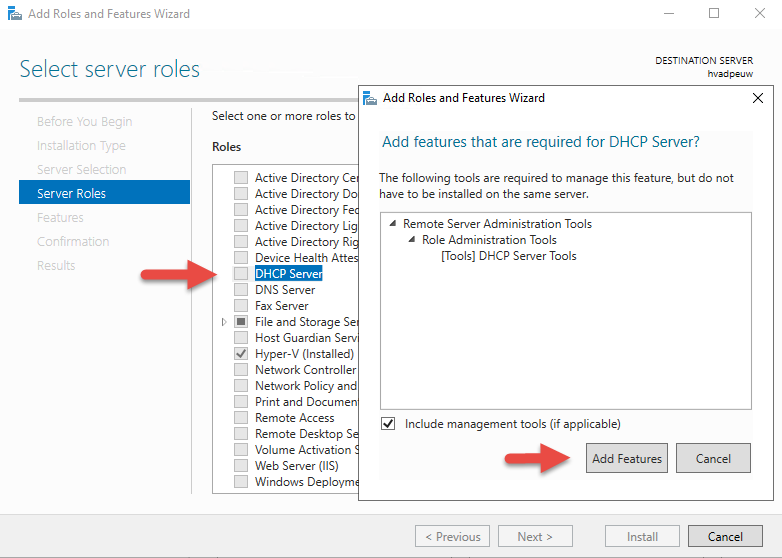Open the Results step
Image resolution: width=782 pixels, height=558 pixels.
[56, 265]
